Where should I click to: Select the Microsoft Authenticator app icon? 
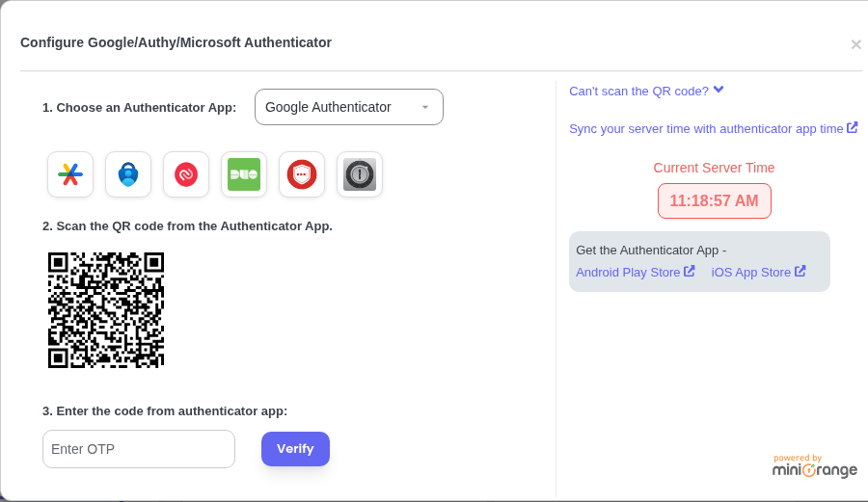128,174
